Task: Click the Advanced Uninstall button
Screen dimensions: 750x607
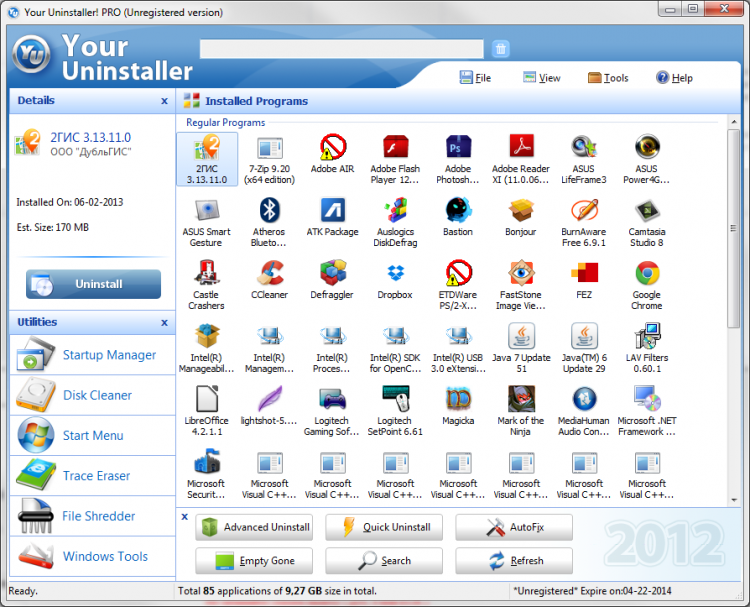Action: pyautogui.click(x=254, y=527)
